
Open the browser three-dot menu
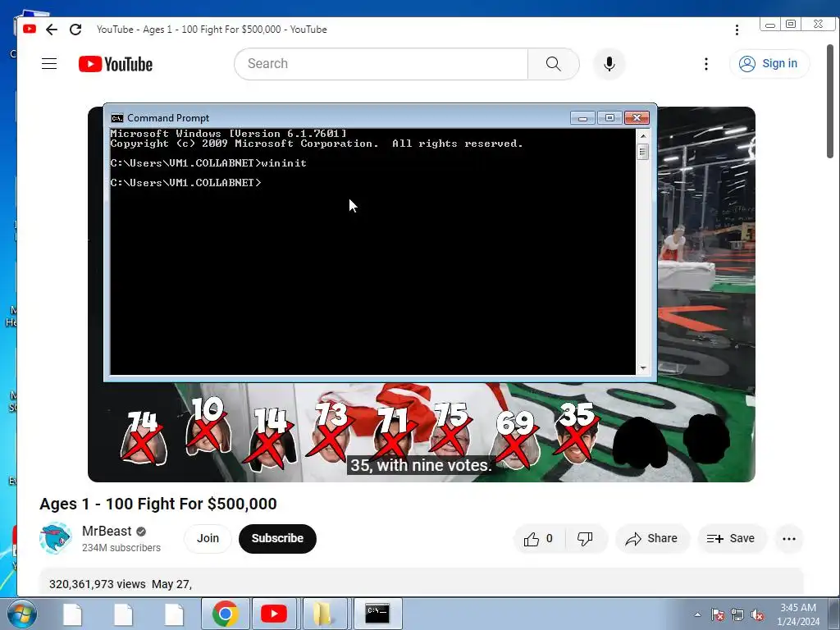coord(737,30)
